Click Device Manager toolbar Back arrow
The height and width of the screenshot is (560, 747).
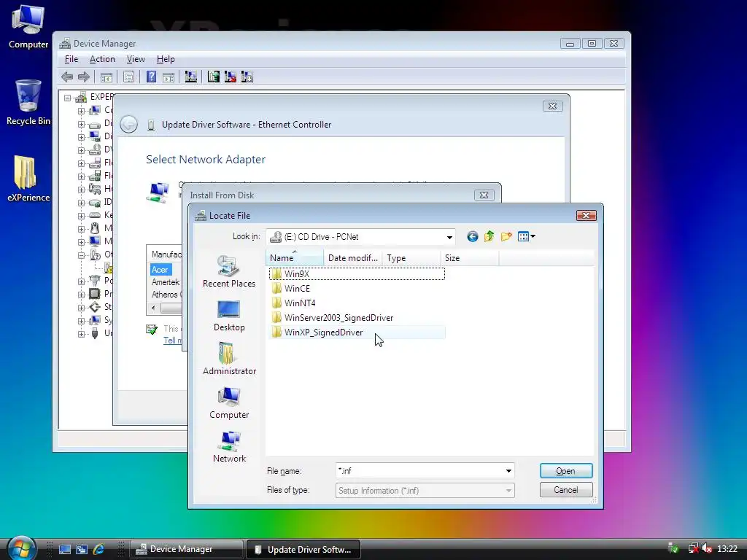[x=67, y=77]
